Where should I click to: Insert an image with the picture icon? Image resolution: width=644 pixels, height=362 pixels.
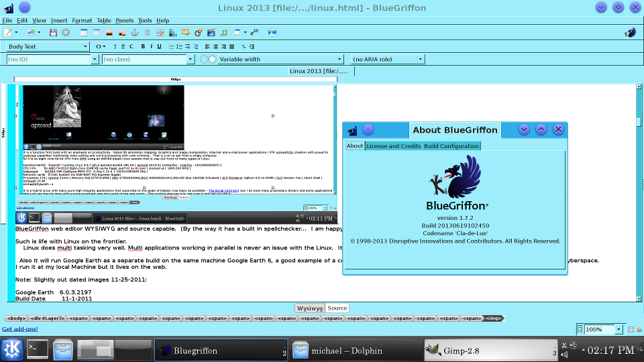109,32
